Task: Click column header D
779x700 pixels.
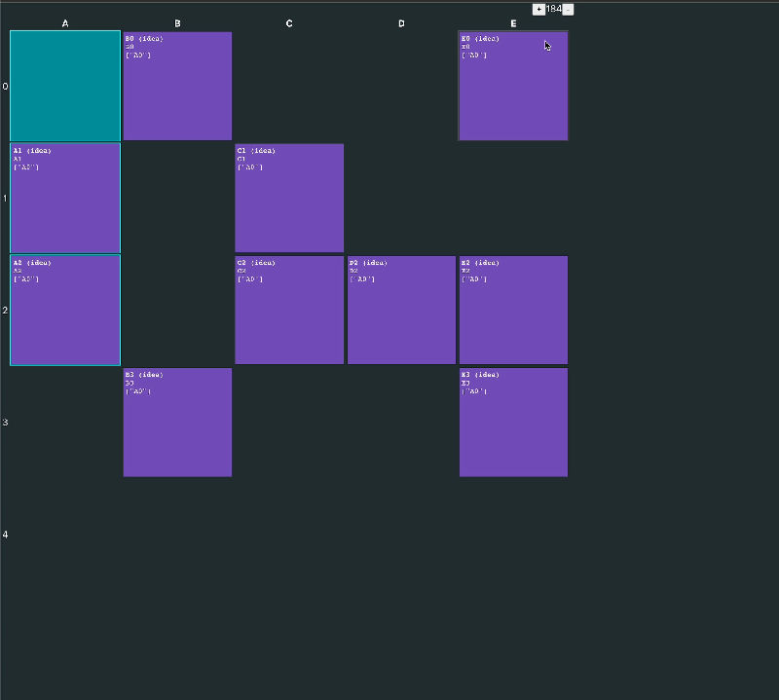Action: (401, 23)
